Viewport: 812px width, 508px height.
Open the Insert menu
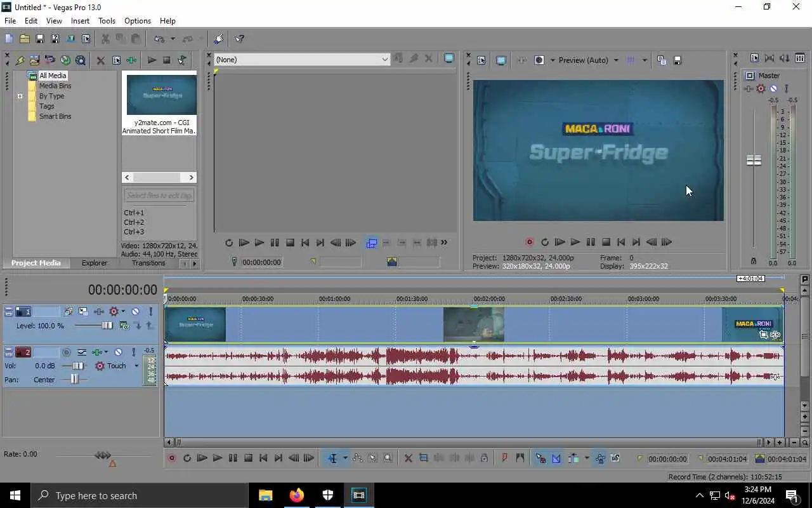[80, 21]
